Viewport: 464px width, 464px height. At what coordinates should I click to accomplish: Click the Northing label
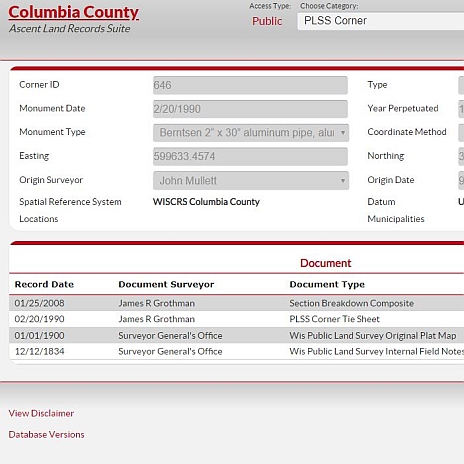386,156
